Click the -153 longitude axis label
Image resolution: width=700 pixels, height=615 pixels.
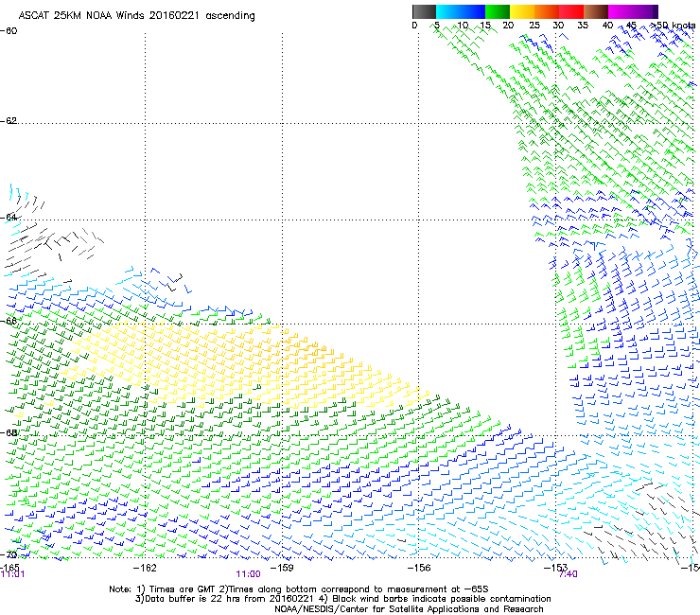(555, 568)
